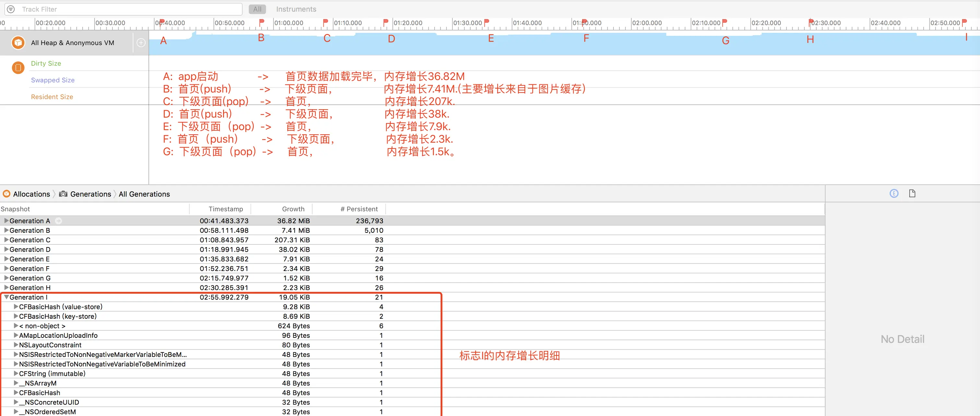
Task: Click the plus button beside All Heap track
Action: [x=141, y=42]
